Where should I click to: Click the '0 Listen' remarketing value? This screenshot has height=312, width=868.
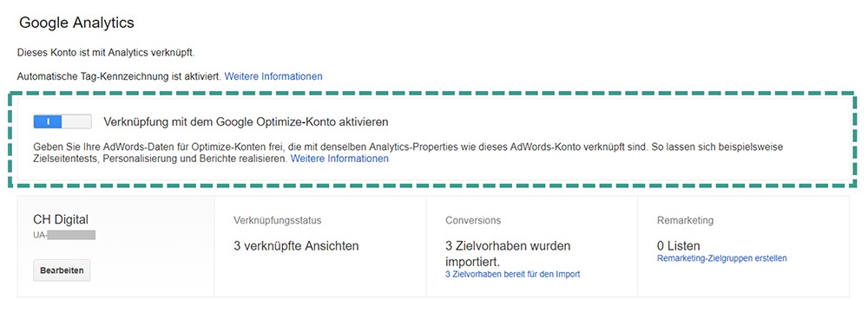(678, 246)
